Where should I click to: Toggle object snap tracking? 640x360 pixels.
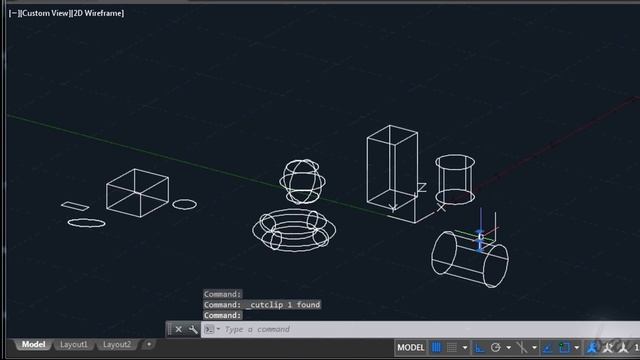pos(548,348)
